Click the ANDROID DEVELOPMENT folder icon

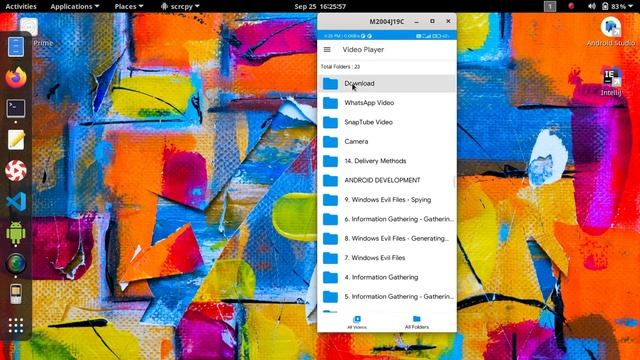[x=330, y=180]
